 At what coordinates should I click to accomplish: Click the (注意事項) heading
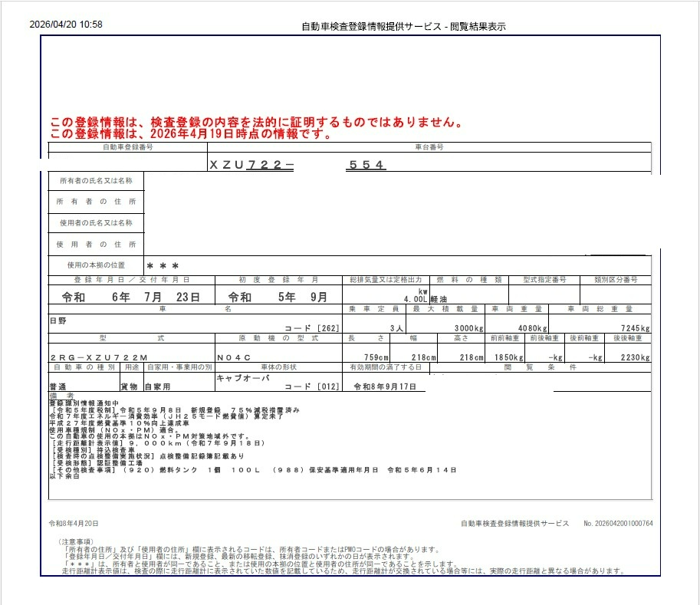[x=75, y=541]
